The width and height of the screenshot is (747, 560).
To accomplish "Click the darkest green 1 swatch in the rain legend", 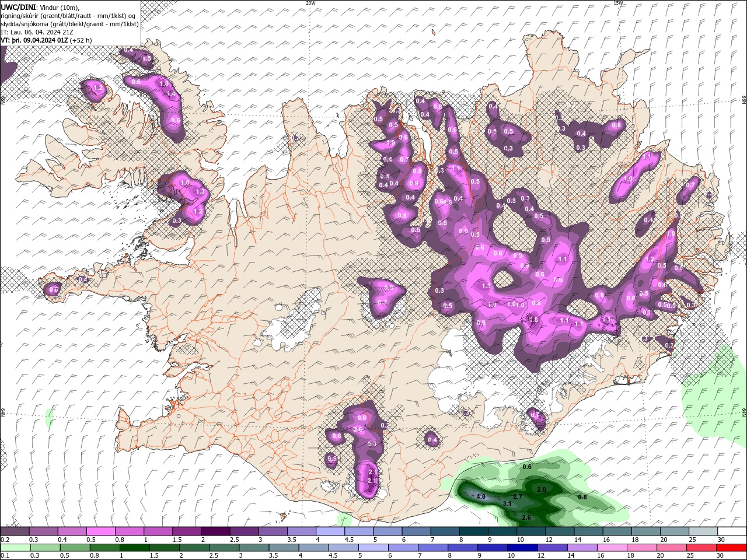I will (x=134, y=548).
